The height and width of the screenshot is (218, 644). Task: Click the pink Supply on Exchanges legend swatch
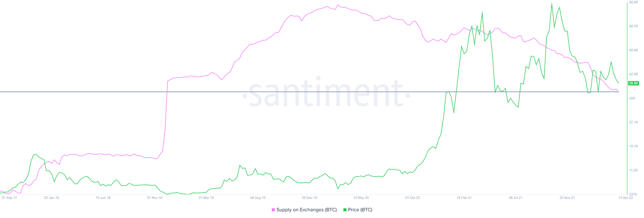[273, 210]
